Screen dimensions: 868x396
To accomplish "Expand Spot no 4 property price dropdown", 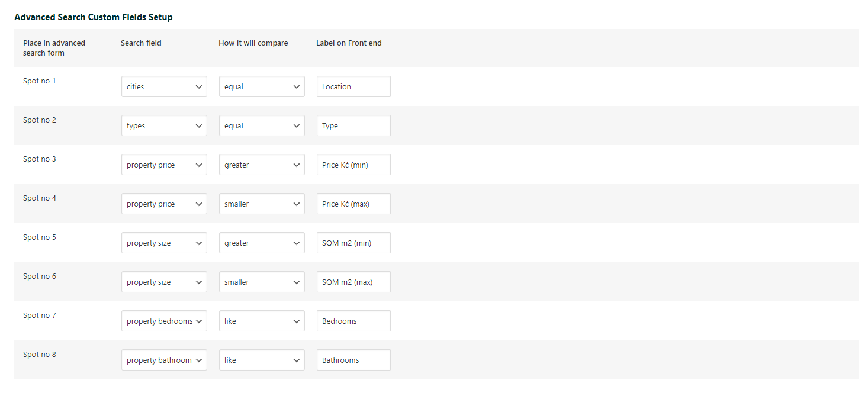I will [x=164, y=204].
